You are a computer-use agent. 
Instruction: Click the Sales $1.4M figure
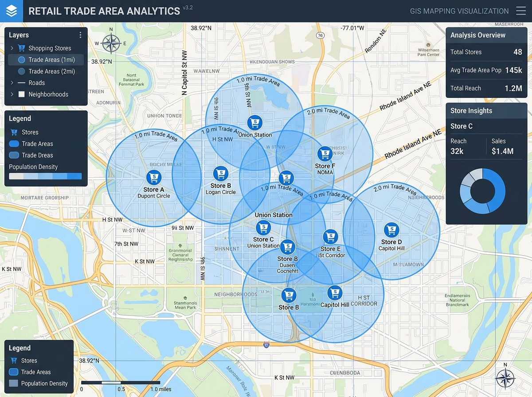tap(503, 151)
